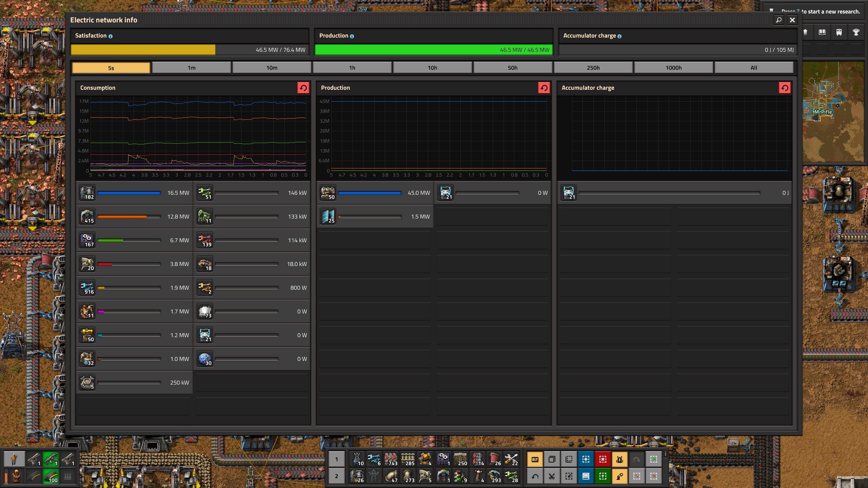This screenshot has height=488, width=868.
Task: Select the laser turret icon using 1.2 MW
Action: pyautogui.click(x=87, y=335)
